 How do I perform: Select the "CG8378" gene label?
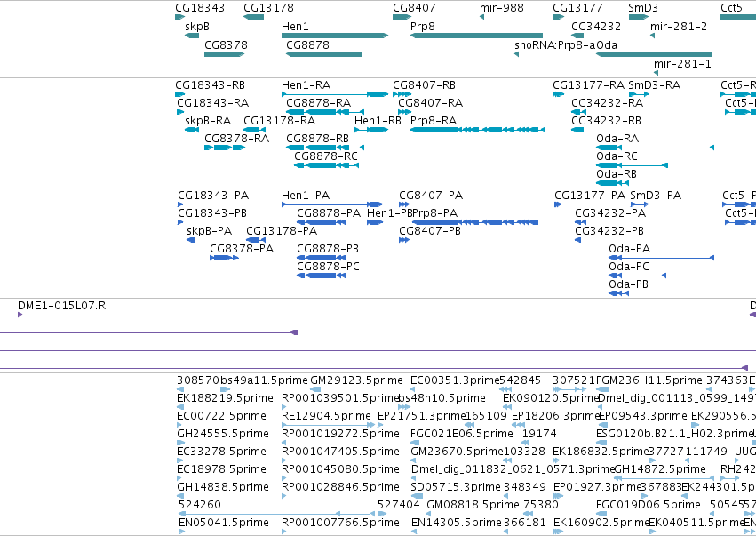coord(226,45)
